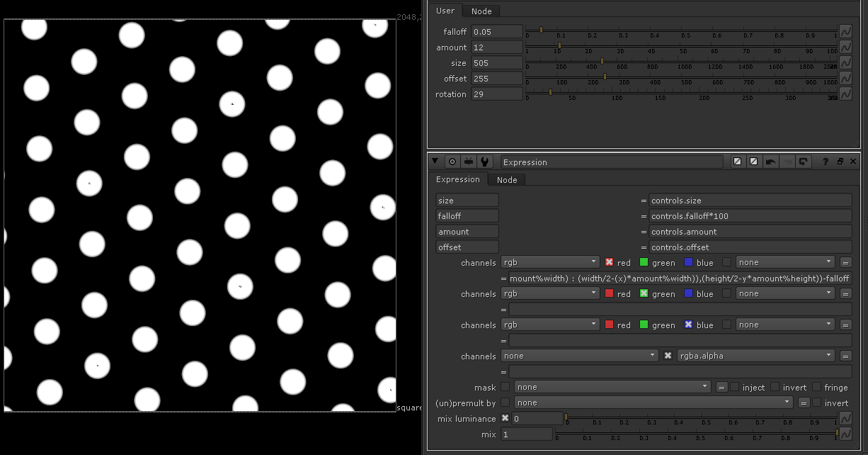Click animation curve icon beside mix slider

pos(845,433)
